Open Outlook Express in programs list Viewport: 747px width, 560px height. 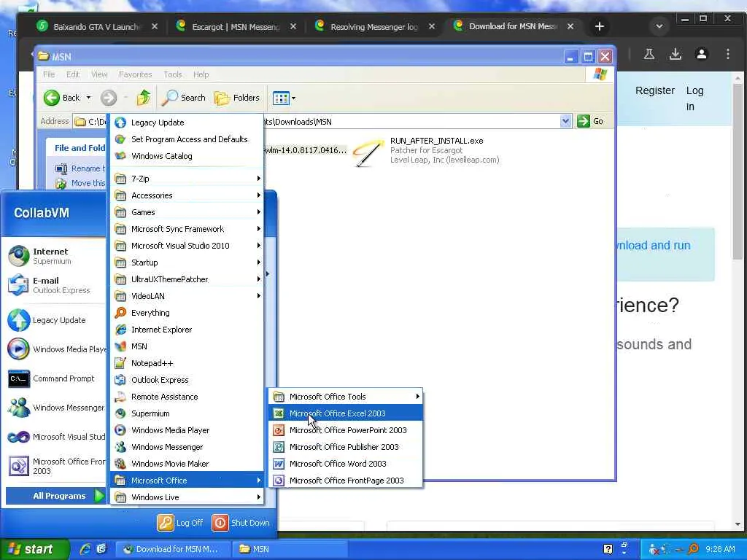187,380
